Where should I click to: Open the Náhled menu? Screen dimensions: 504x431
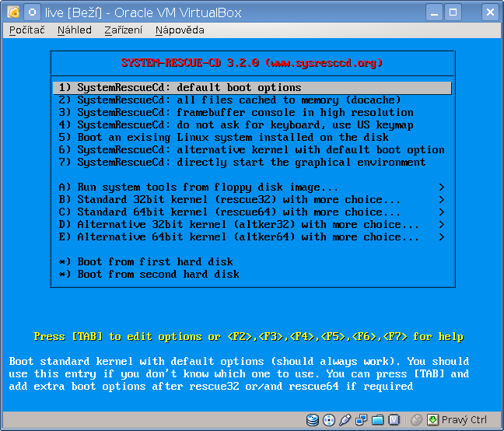75,30
